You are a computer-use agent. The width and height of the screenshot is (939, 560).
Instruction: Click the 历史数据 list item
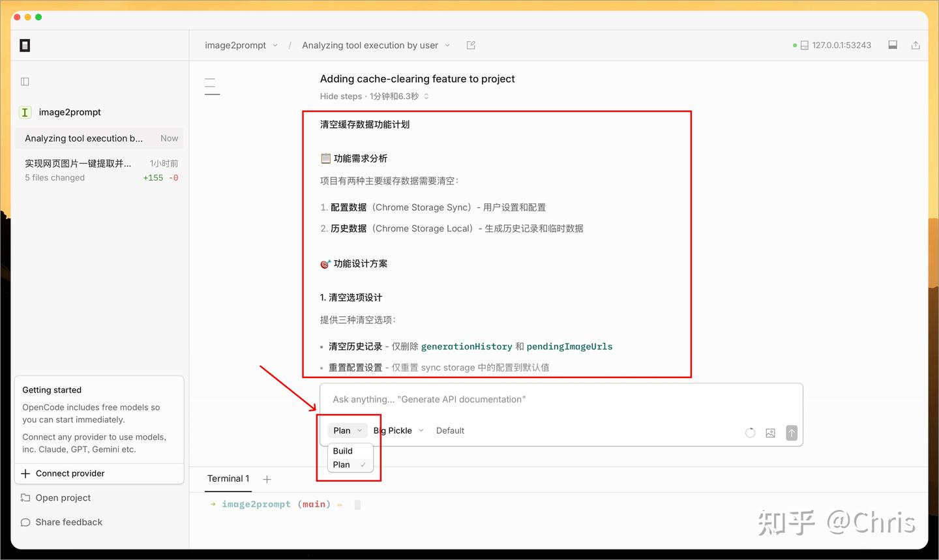coord(452,229)
